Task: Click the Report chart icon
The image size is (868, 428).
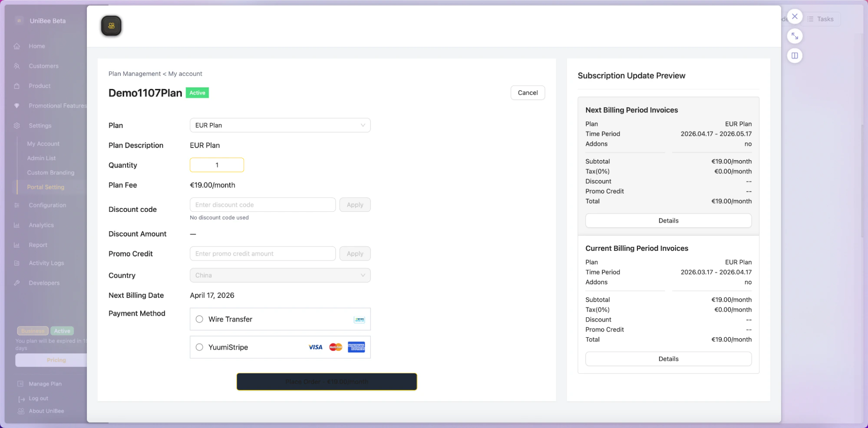Action: [x=17, y=245]
